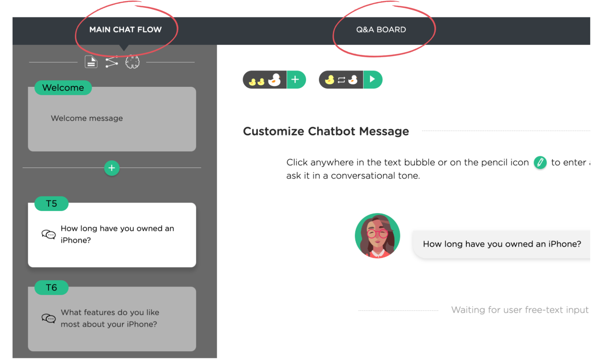Click the Welcome green label

pos(63,87)
